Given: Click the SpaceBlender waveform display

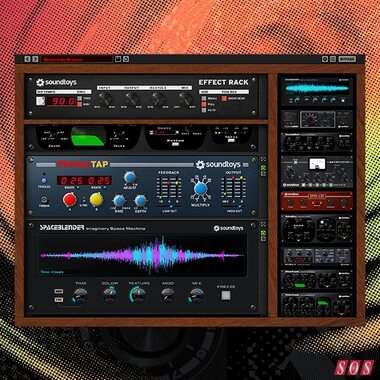Looking at the screenshot, I should [142, 255].
